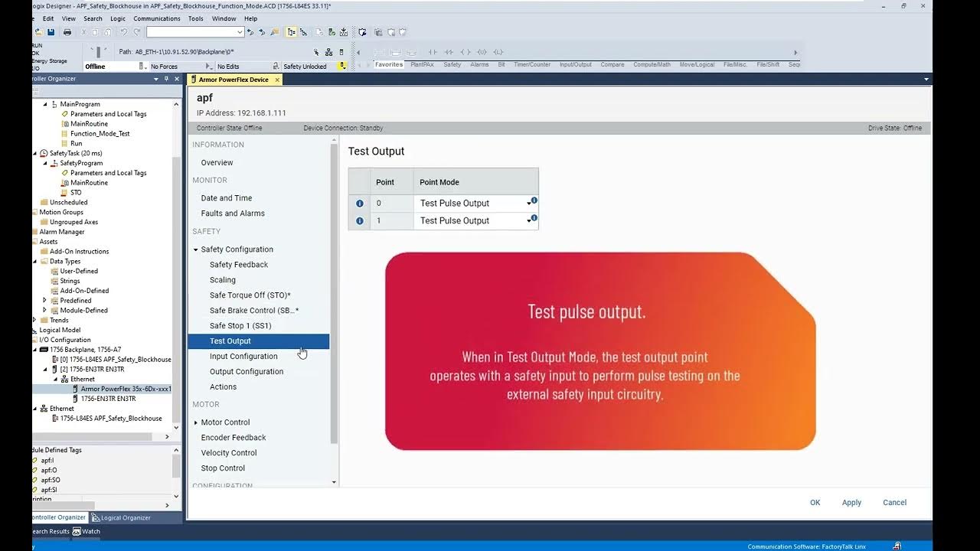Open the Edit menu

point(48,18)
